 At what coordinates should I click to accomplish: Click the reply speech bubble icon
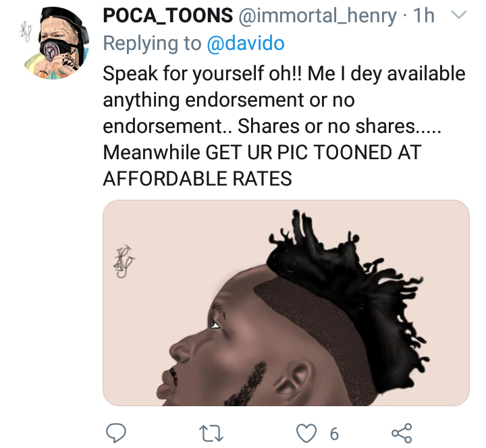116,432
